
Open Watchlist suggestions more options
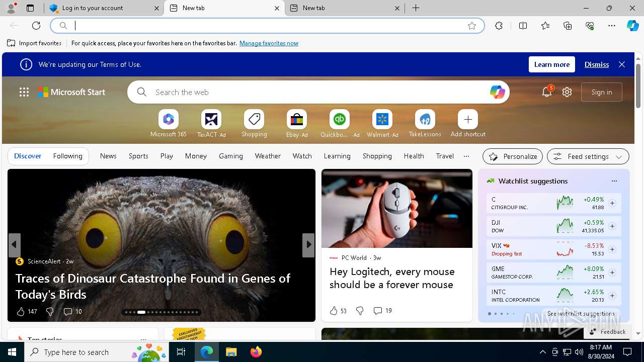click(x=614, y=181)
